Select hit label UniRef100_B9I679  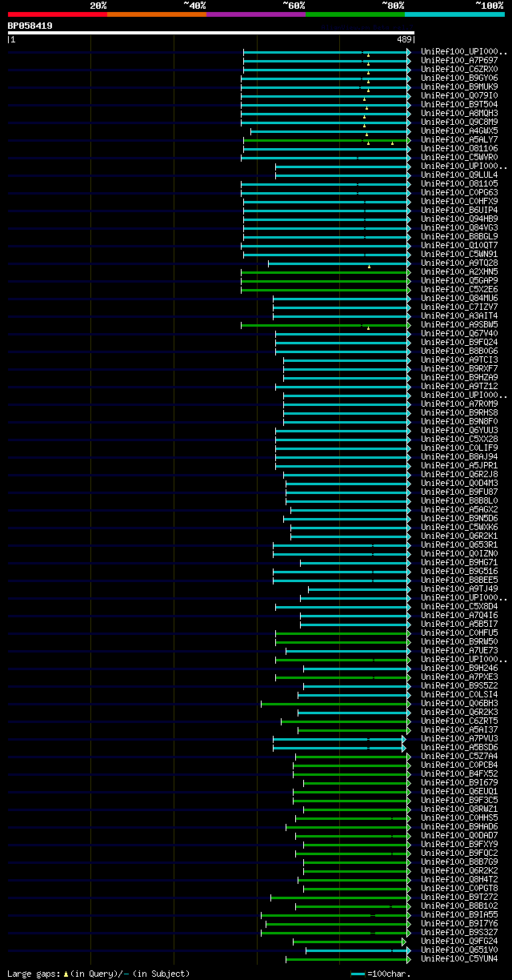click(459, 783)
